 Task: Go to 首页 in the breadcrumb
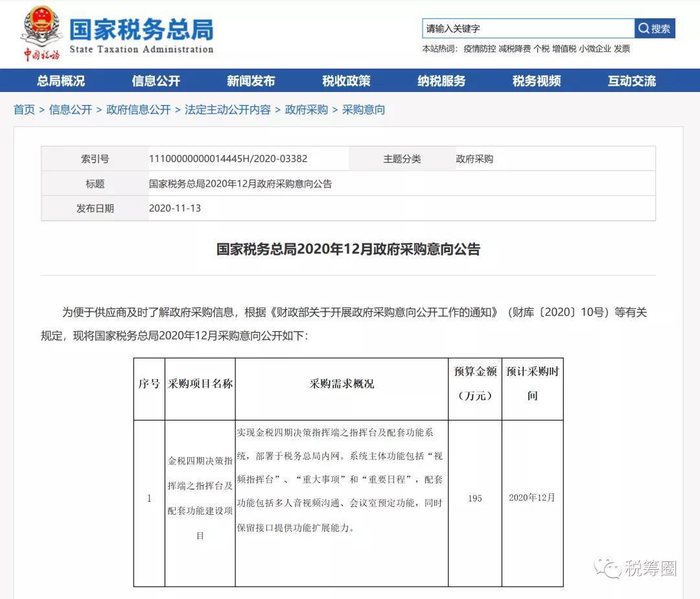coord(24,110)
